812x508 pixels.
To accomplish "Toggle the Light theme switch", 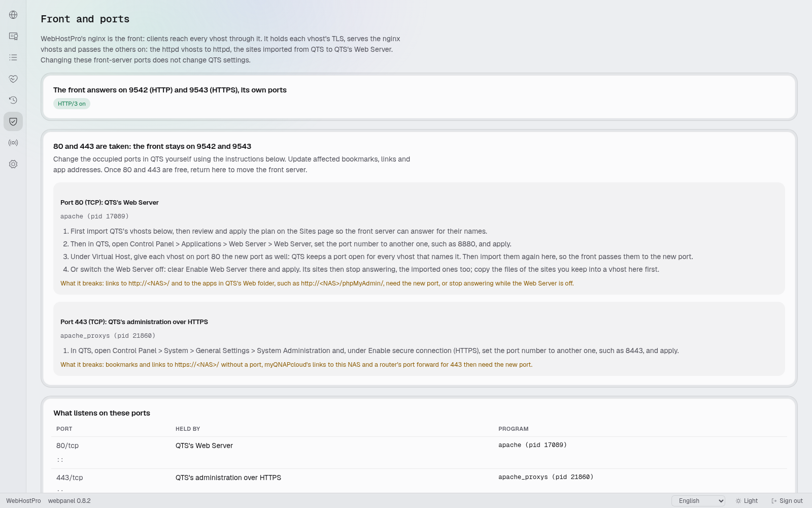I will tap(747, 501).
